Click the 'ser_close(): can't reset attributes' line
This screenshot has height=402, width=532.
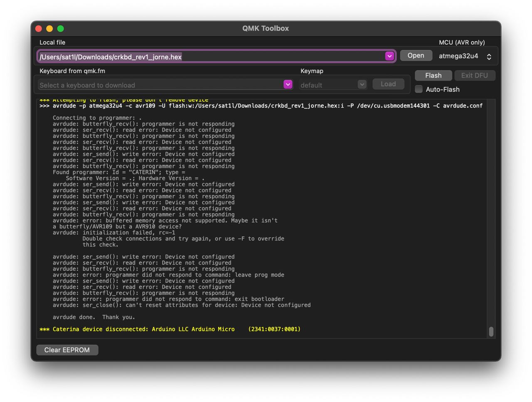[182, 305]
